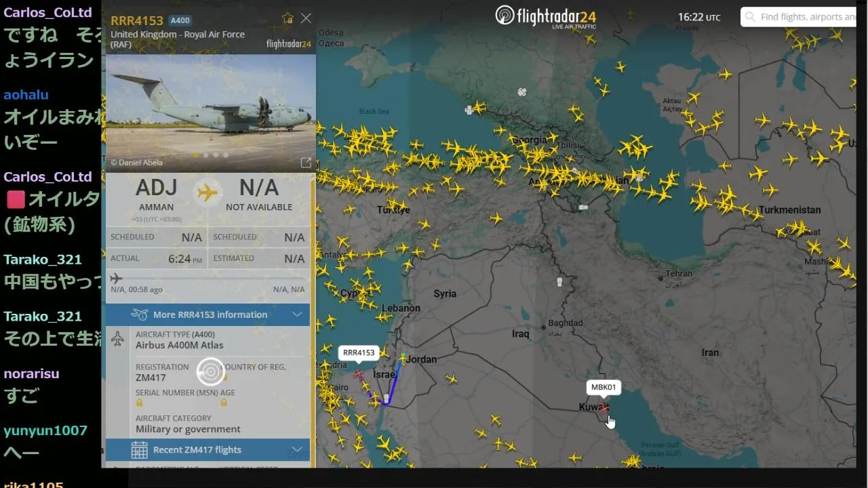This screenshot has height=488, width=868.
Task: Click the aircraft icon north of Turkmenistan label
Action: 771,189
